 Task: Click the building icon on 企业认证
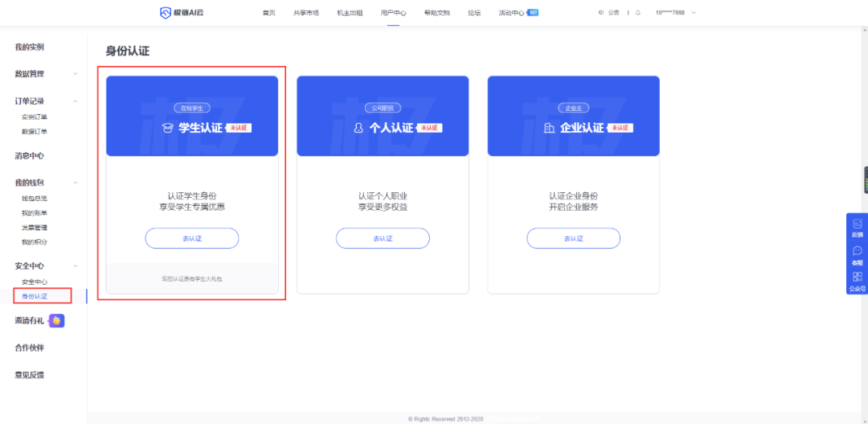click(549, 128)
